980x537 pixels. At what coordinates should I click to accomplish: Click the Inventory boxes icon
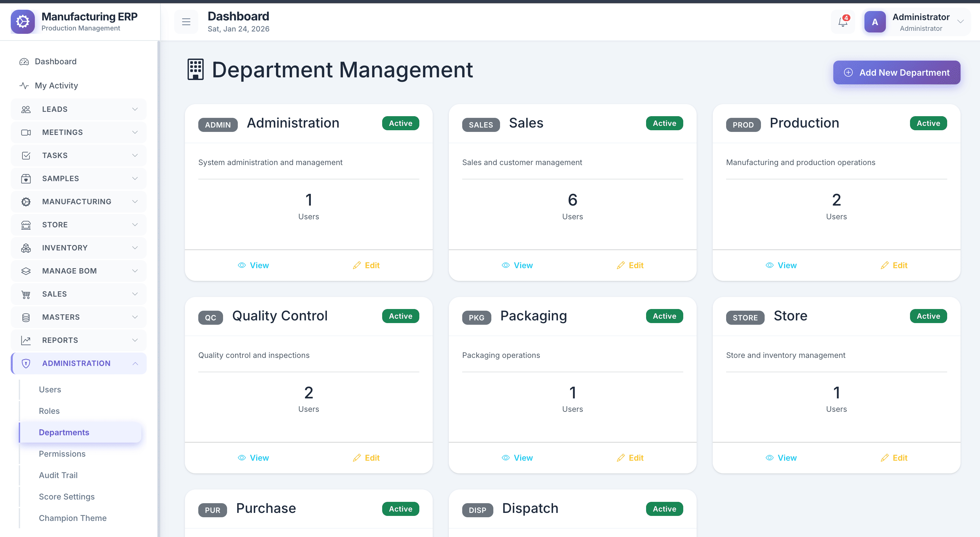[26, 248]
